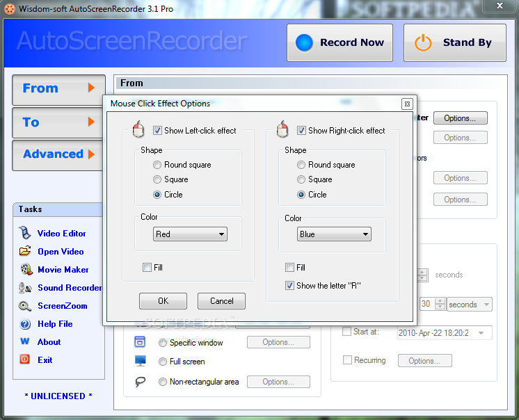Switch to the From tab

pos(59,90)
